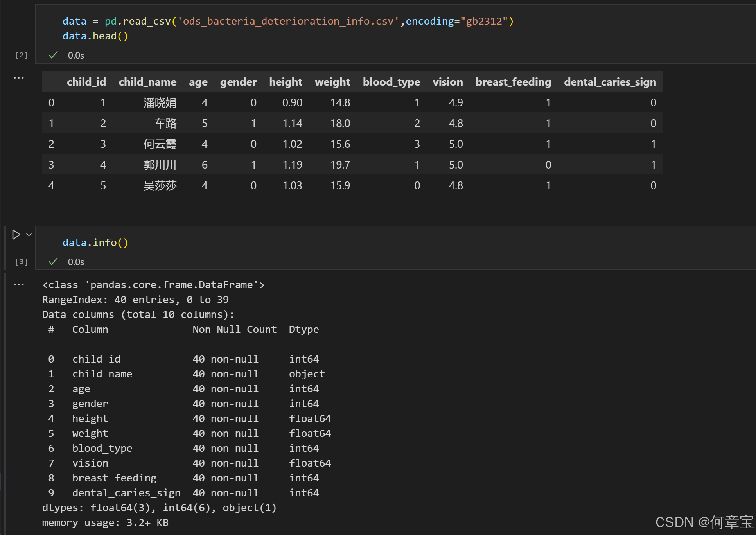This screenshot has width=756, height=535.
Task: Open output actions menu for info() output
Action: pos(19,284)
